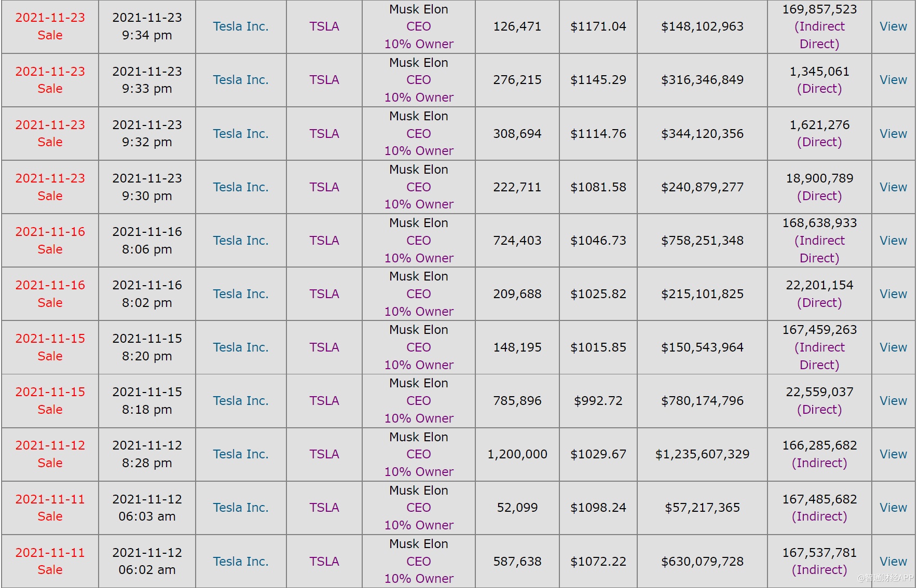This screenshot has width=919, height=588.
Task: Open View link for the $215,101,825 sale
Action: click(893, 294)
